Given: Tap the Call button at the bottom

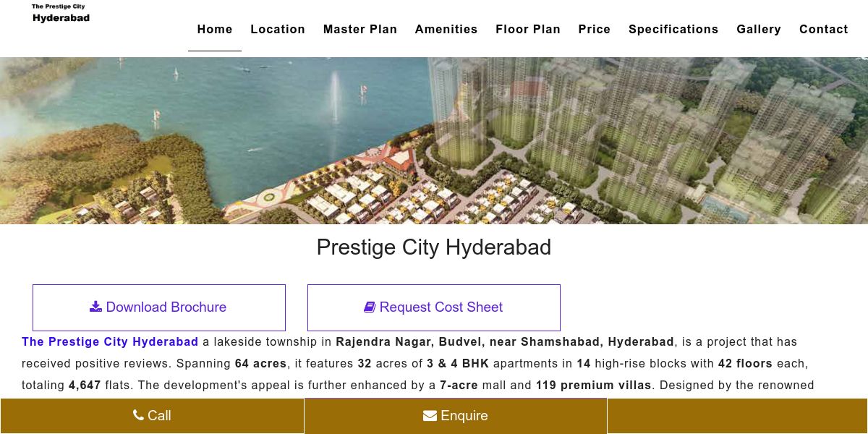Looking at the screenshot, I should tap(152, 416).
